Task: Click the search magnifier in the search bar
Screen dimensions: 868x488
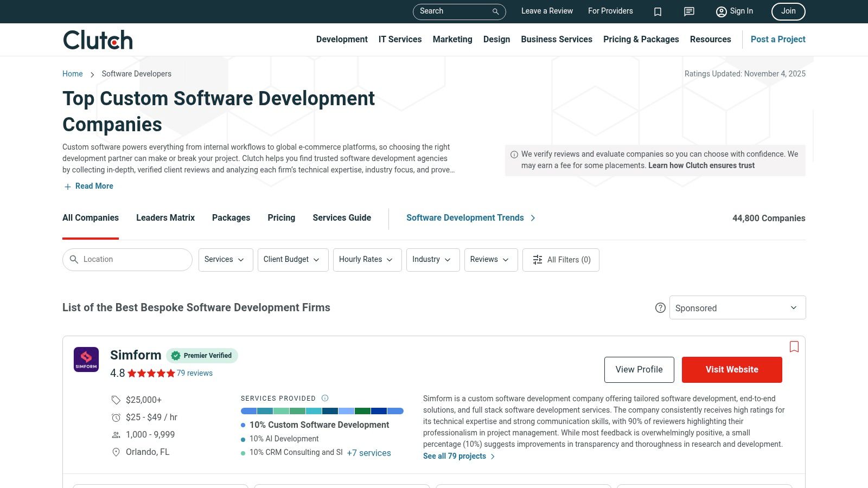Action: (x=494, y=11)
